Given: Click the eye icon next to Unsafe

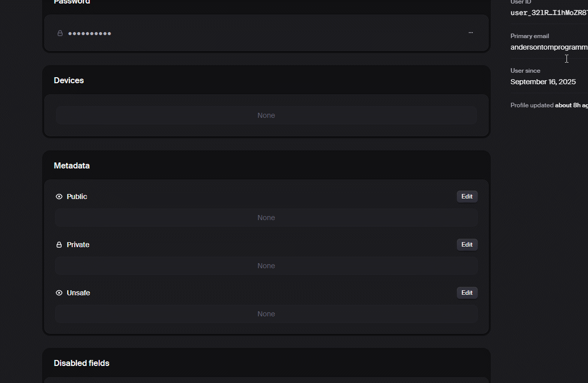Looking at the screenshot, I should click(59, 293).
